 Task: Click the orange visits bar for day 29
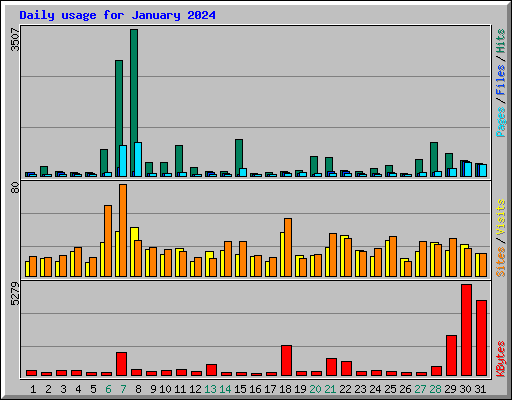pos(453,257)
